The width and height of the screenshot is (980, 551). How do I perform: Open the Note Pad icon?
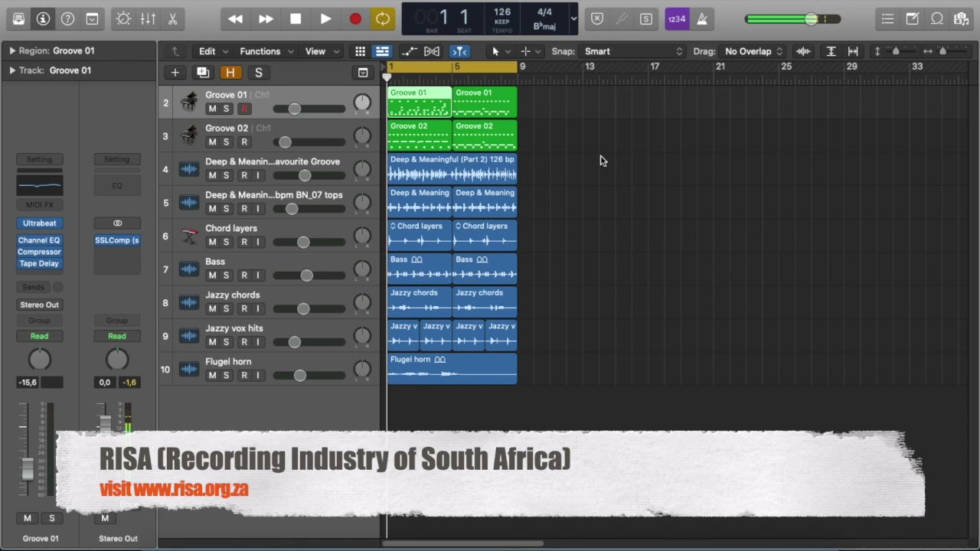913,19
